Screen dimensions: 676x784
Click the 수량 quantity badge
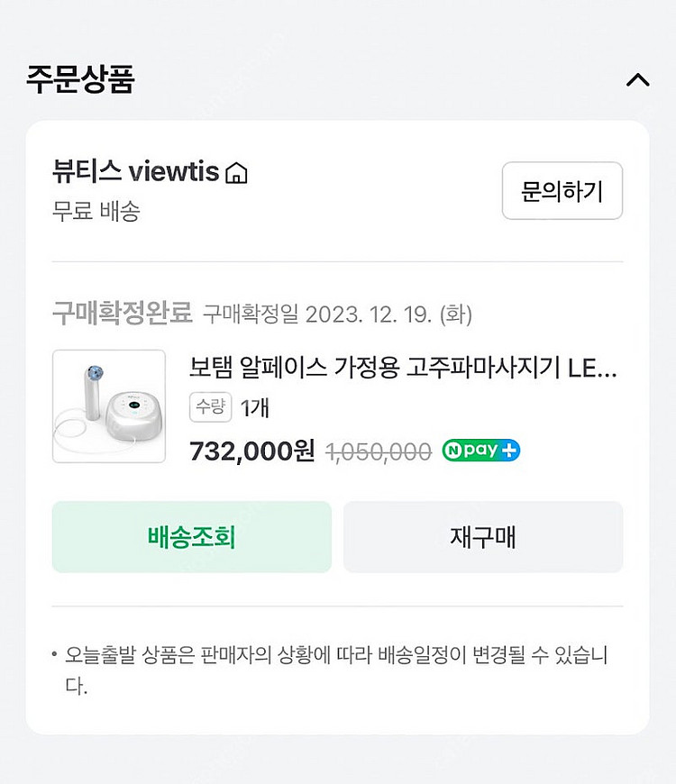click(210, 407)
